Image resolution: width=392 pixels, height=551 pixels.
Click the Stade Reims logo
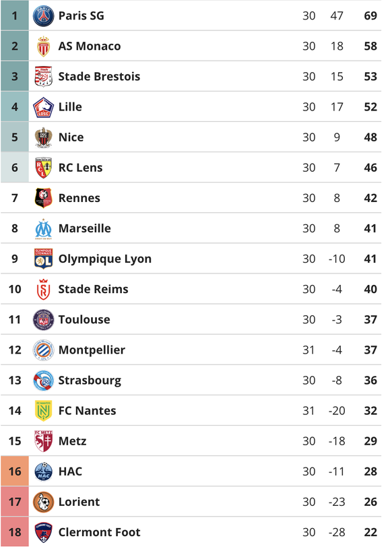[x=43, y=290]
